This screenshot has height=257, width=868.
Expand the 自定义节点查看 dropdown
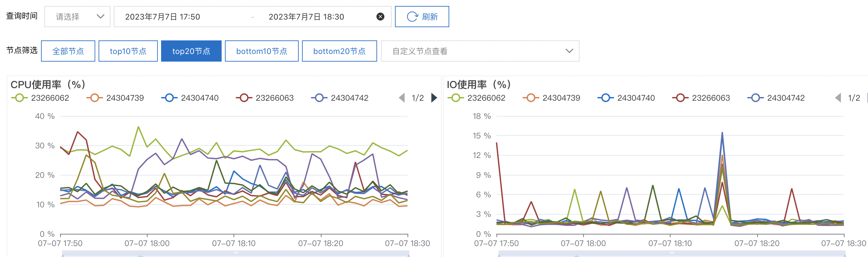(x=480, y=51)
